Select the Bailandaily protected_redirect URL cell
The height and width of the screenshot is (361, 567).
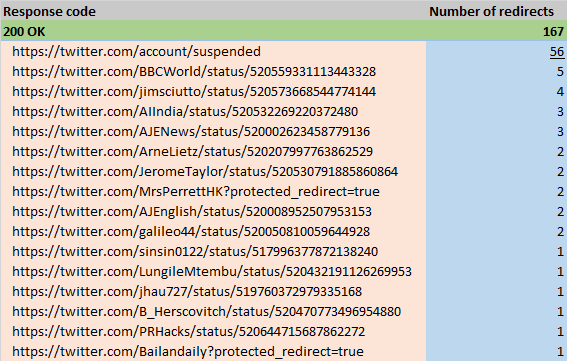(188, 351)
